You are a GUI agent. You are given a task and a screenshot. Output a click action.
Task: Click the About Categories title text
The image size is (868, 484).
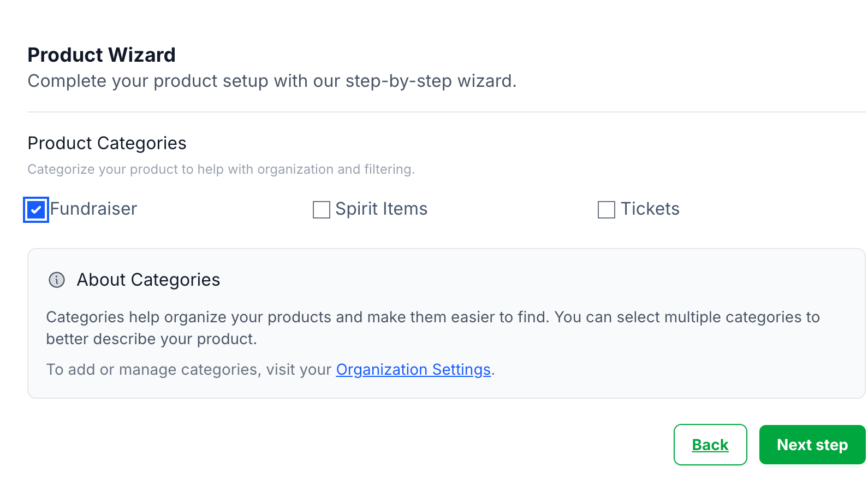pyautogui.click(x=148, y=280)
